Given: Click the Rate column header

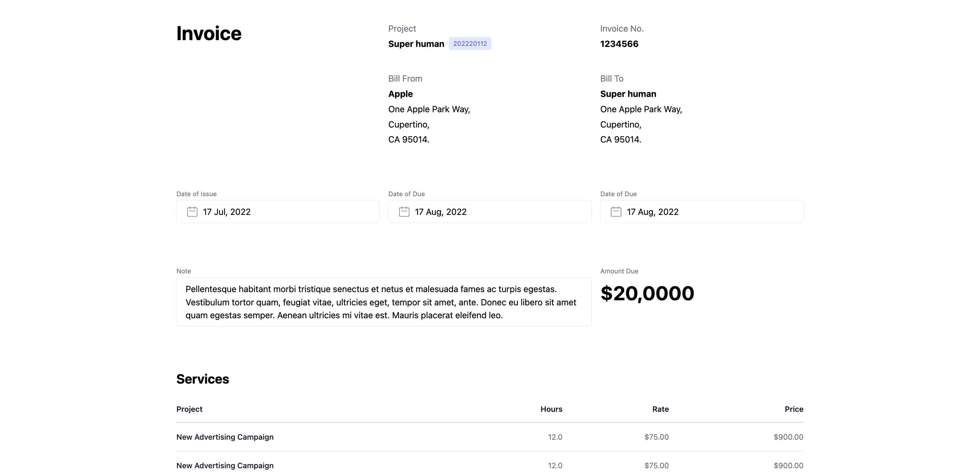Looking at the screenshot, I should 660,409.
